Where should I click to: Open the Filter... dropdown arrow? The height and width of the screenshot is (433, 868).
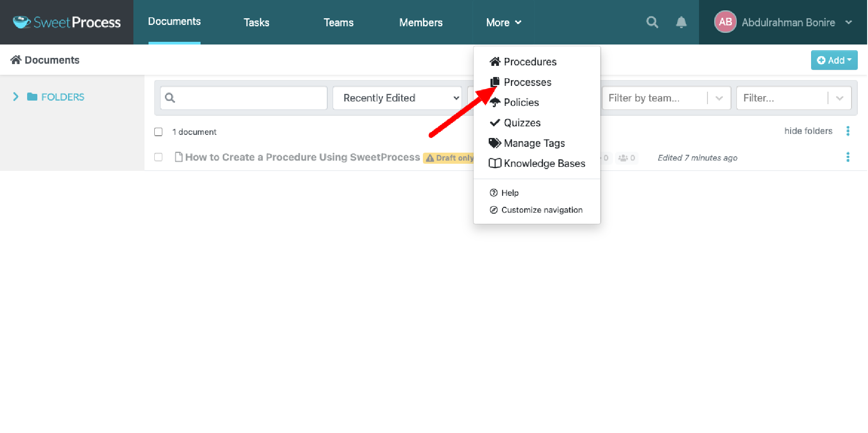pos(840,98)
